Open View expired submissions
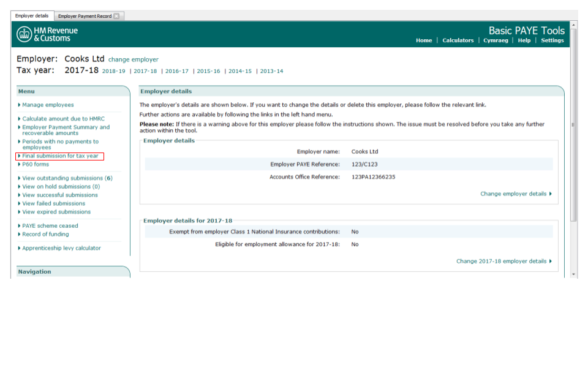This screenshot has width=588, height=392. (56, 212)
